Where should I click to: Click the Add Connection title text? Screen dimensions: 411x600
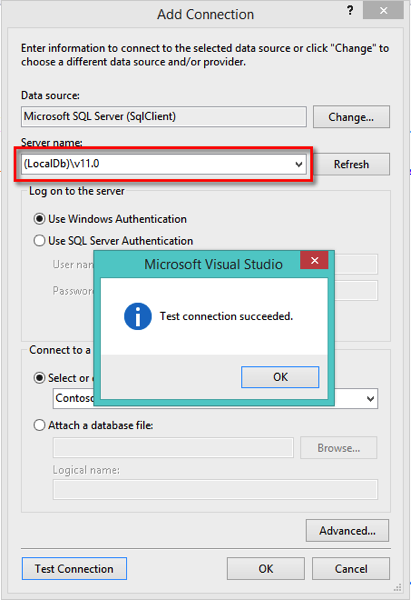(206, 15)
